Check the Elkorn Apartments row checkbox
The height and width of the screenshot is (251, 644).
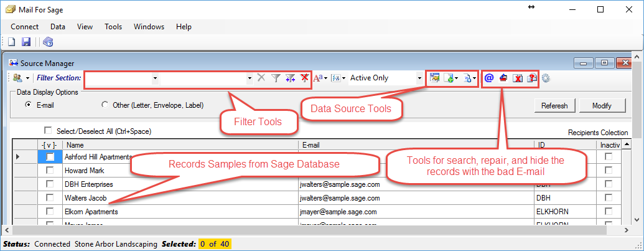50,211
